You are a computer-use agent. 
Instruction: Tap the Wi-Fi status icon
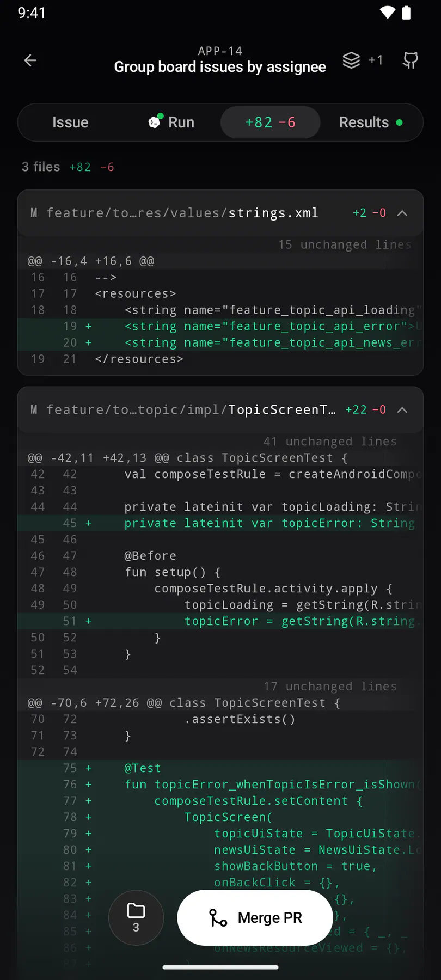pos(388,13)
